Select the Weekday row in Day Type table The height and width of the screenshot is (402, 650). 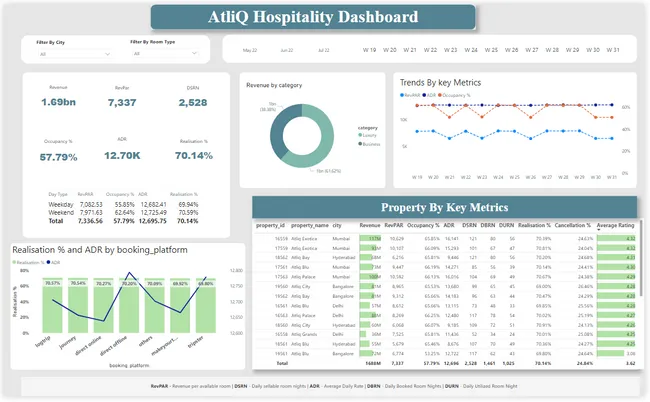coord(123,205)
